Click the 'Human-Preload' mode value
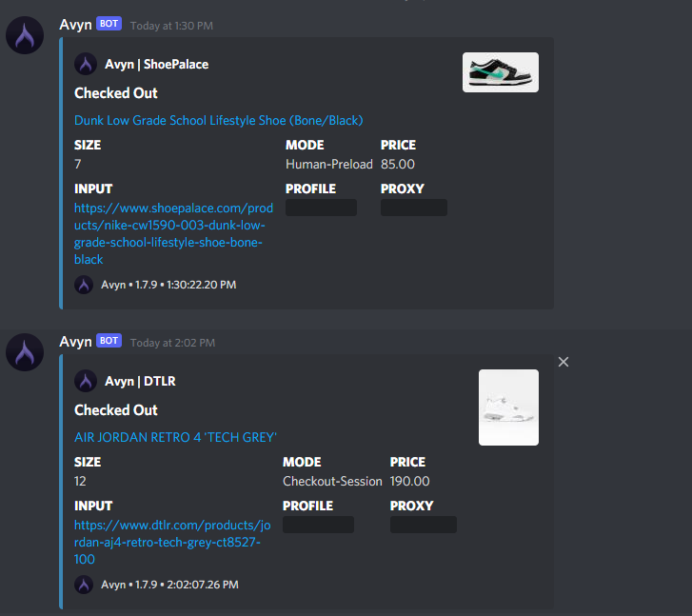This screenshot has width=692, height=616. click(329, 165)
